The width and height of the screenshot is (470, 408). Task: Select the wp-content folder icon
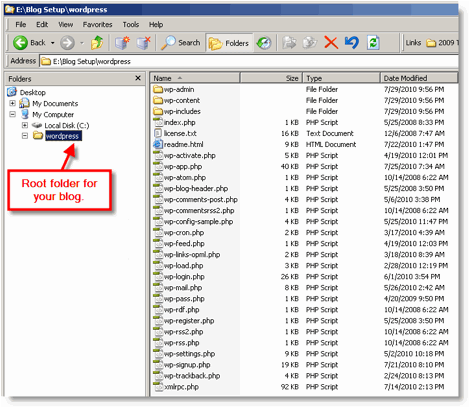click(x=158, y=100)
